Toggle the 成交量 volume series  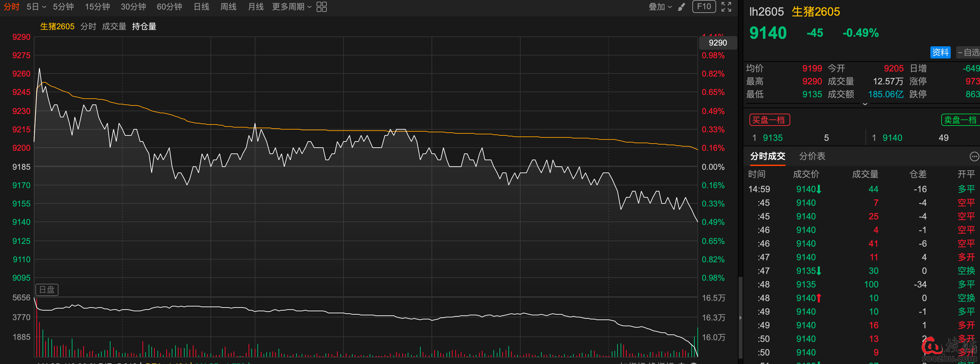114,27
